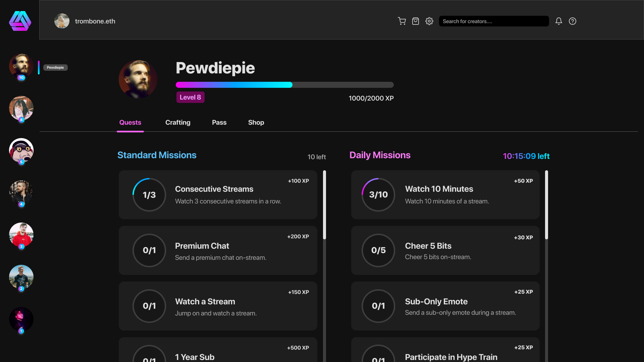Open notifications bell

point(558,21)
